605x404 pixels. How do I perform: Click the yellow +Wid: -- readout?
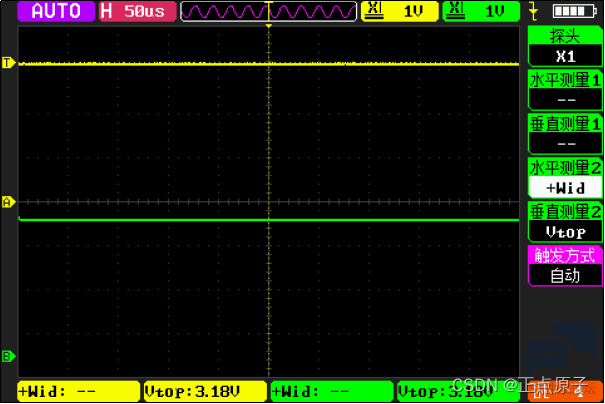[78, 392]
